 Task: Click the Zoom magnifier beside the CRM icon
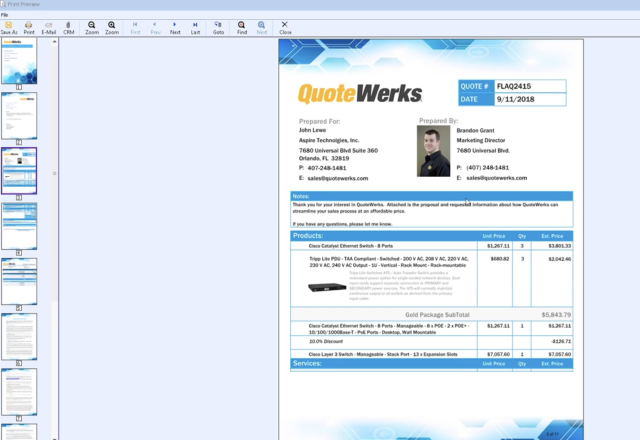pyautogui.click(x=91, y=28)
